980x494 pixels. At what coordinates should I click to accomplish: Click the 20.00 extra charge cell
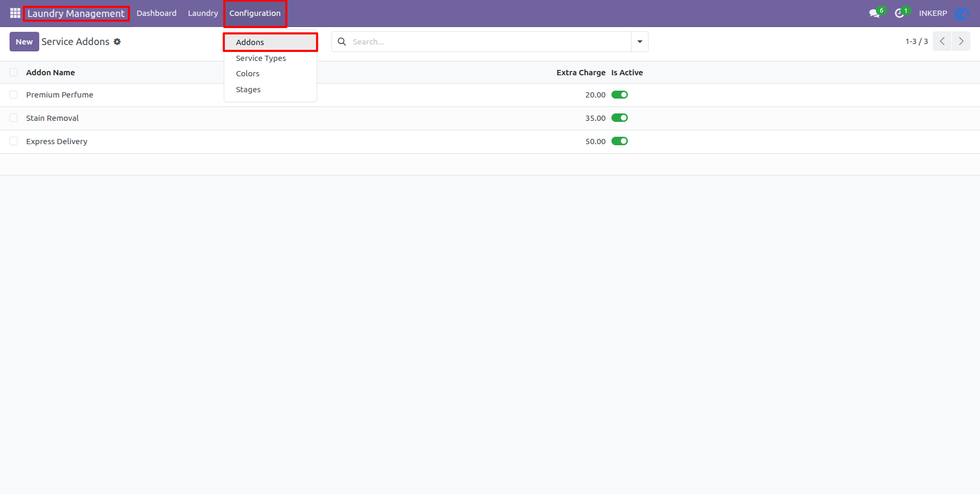click(595, 95)
